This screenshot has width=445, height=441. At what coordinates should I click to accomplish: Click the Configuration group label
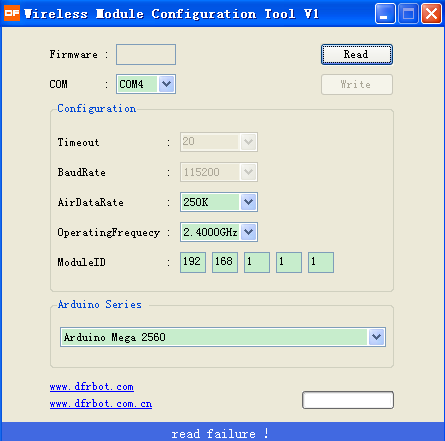coord(97,109)
